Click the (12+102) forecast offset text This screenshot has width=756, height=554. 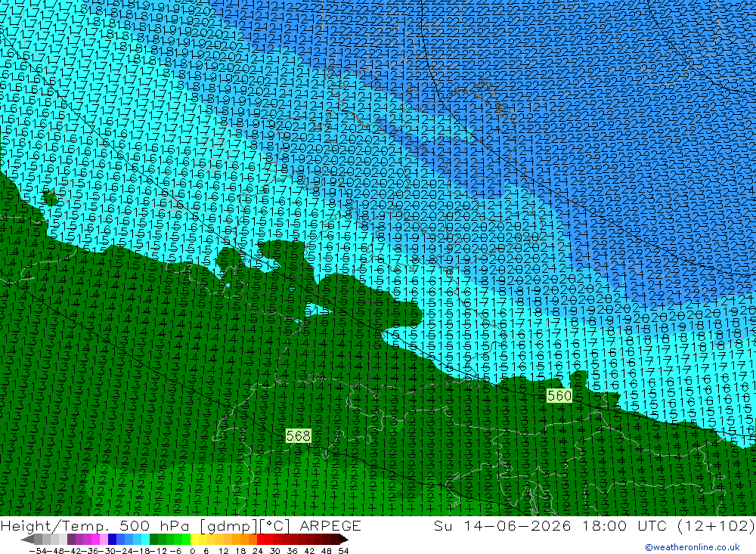[716, 525]
